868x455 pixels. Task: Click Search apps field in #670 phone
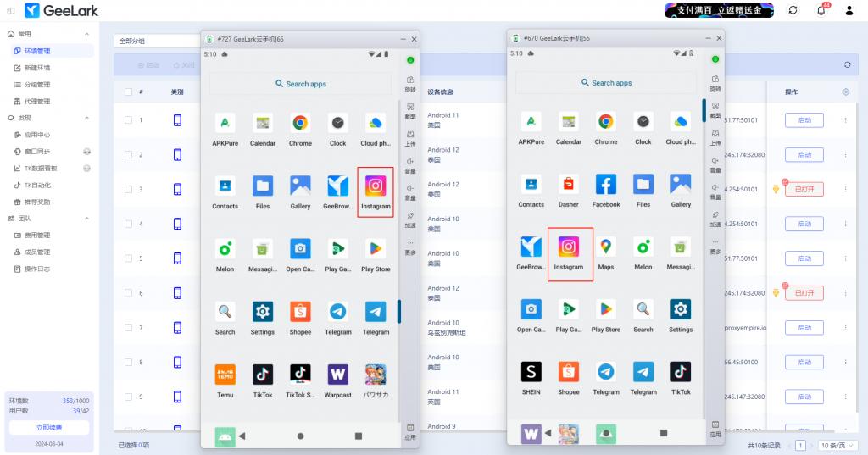[606, 83]
